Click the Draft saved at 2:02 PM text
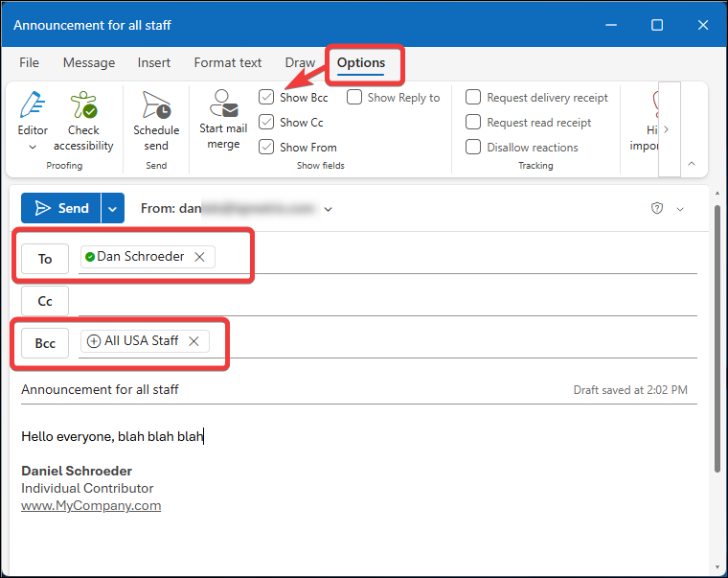This screenshot has height=578, width=728. (x=630, y=390)
